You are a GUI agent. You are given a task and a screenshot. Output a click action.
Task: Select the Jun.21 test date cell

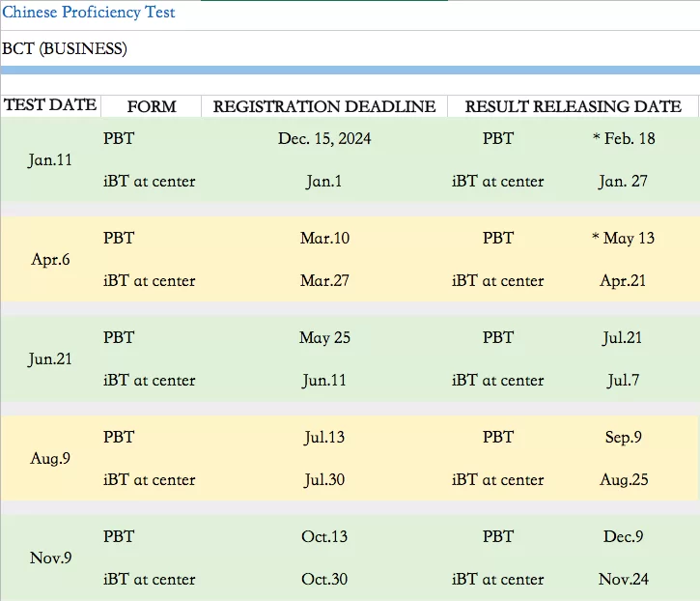pos(50,358)
